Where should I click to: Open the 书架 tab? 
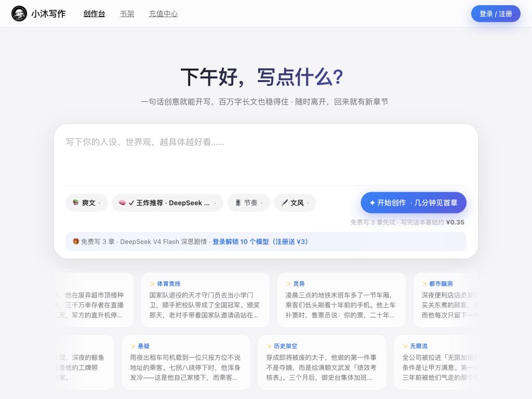tap(127, 14)
